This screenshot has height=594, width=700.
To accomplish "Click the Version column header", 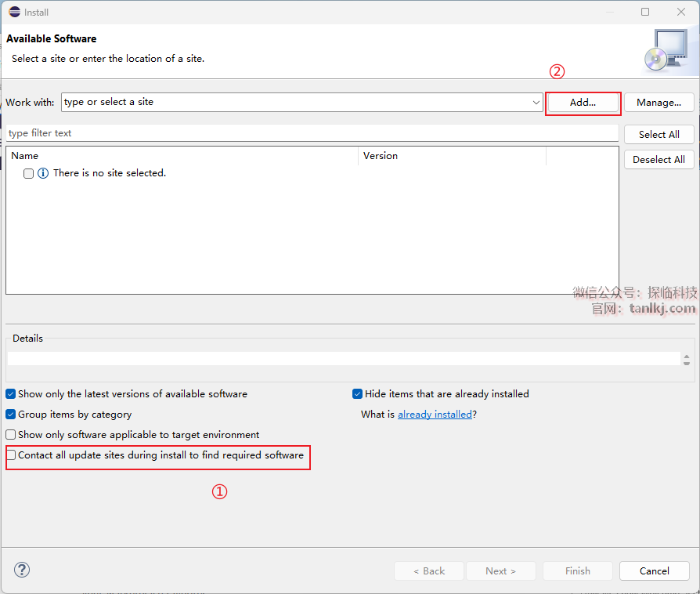I will (451, 156).
